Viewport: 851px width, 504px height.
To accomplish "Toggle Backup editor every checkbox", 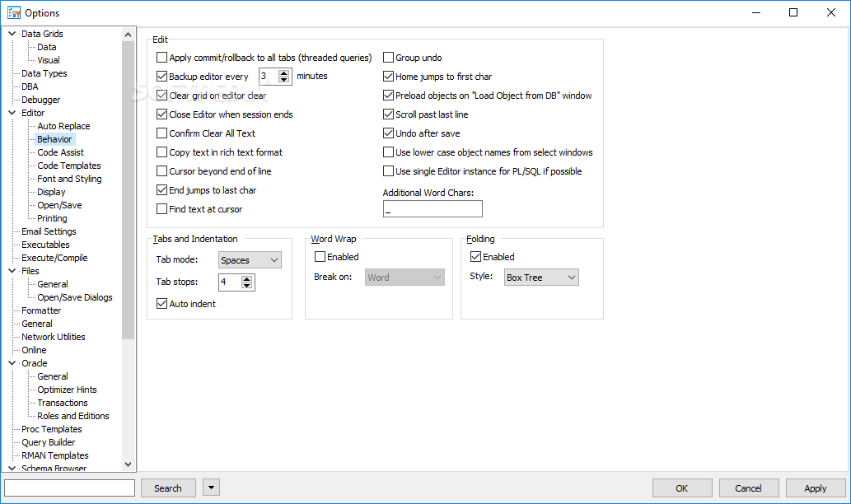I will click(161, 77).
